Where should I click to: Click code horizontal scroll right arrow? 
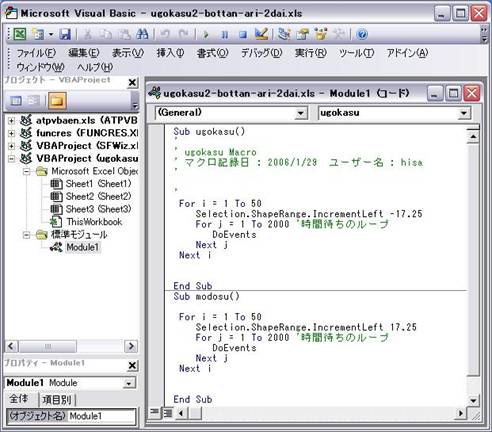(x=461, y=414)
